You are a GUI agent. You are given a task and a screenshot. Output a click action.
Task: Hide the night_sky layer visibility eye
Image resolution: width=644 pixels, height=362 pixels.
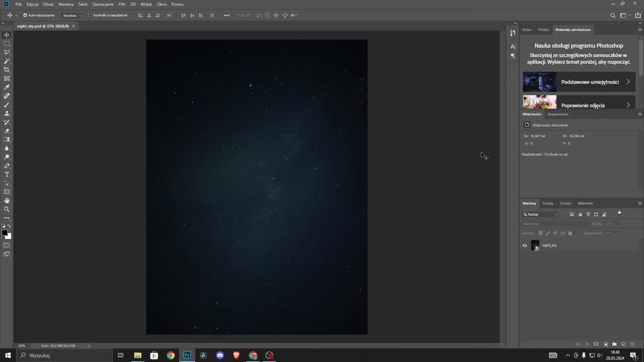click(525, 245)
